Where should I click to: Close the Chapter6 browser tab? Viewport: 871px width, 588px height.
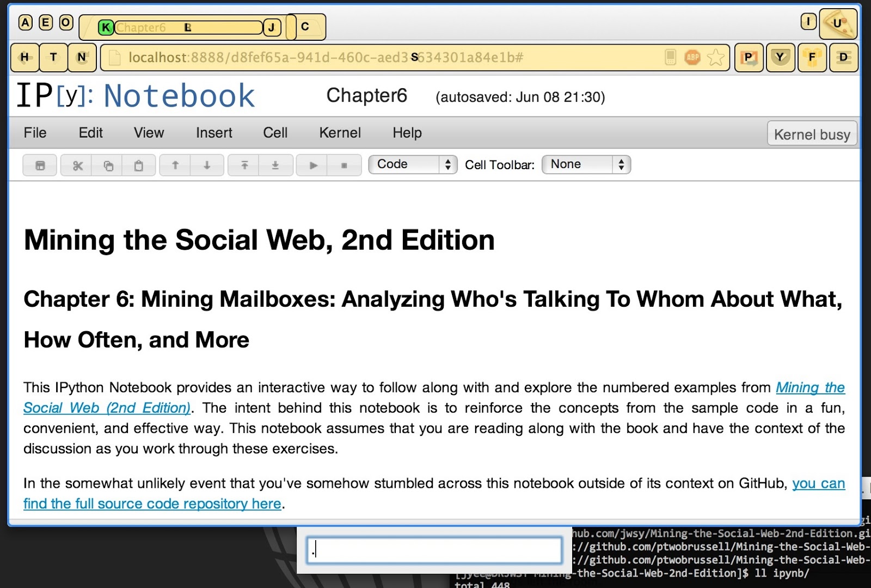coord(272,27)
